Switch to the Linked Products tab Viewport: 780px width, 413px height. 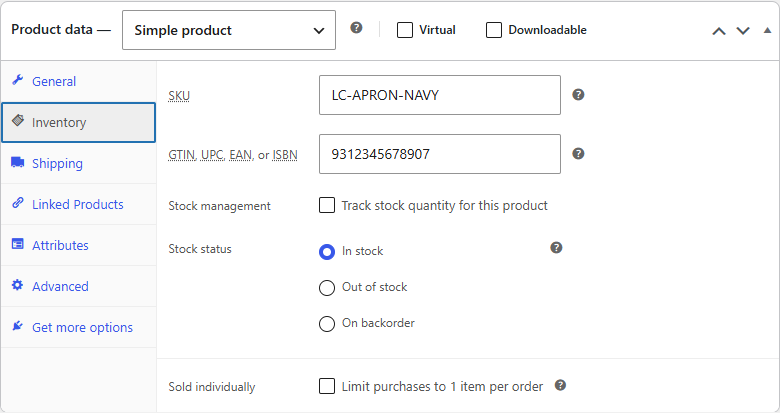tap(79, 205)
